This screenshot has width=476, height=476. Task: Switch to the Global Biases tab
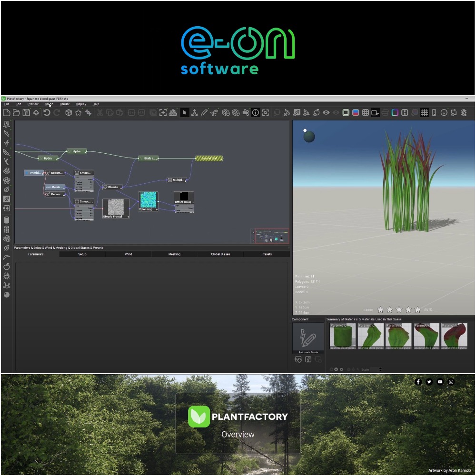(x=221, y=254)
